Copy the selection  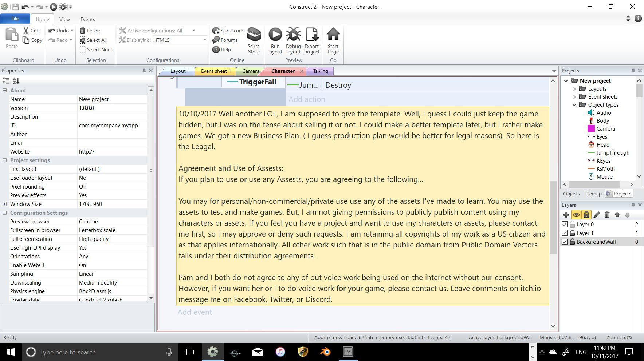pyautogui.click(x=32, y=40)
